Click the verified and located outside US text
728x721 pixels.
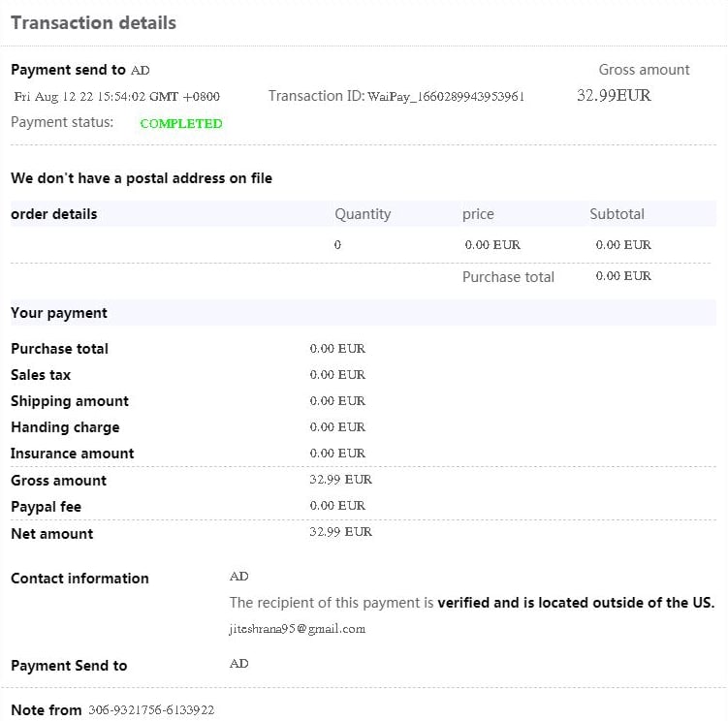576,603
